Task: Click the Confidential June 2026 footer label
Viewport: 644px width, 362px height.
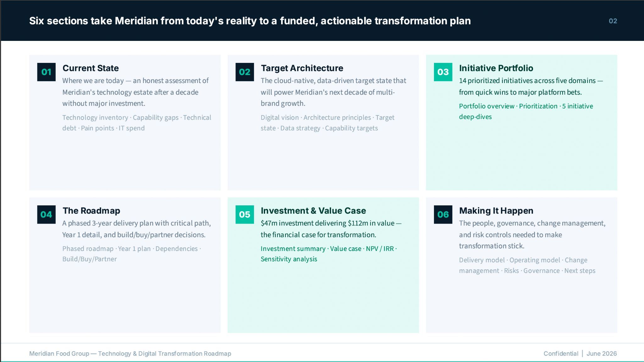Action: 580,354
